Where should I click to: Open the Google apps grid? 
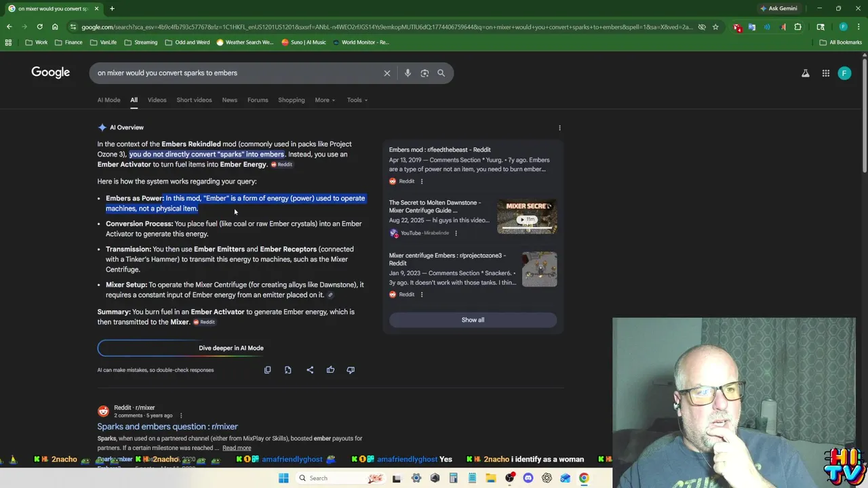(826, 73)
